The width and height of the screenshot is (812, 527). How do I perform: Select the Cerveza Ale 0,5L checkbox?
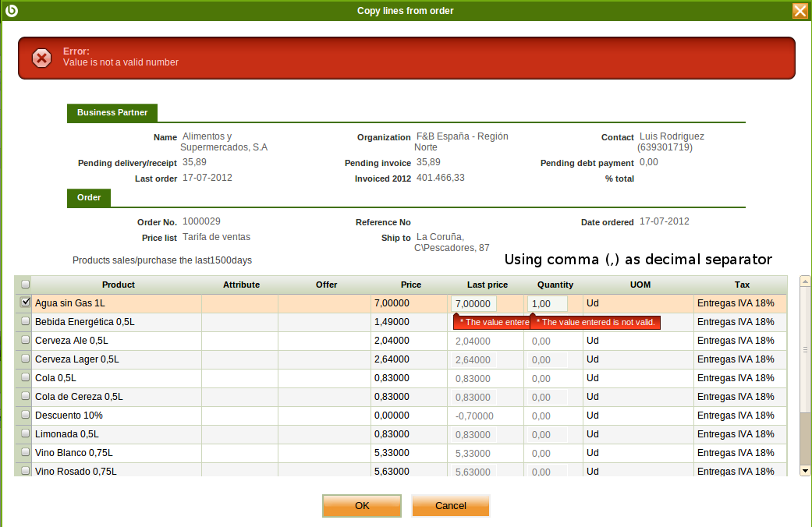point(26,340)
